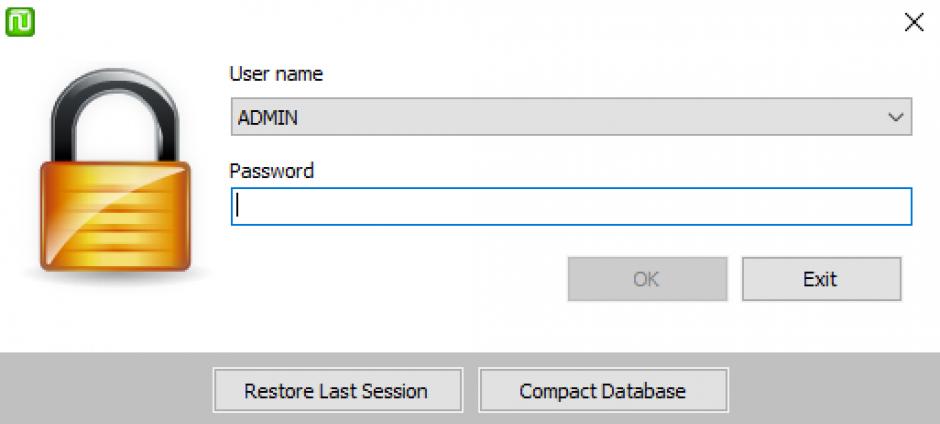
Task: Click the User name label
Action: [276, 74]
